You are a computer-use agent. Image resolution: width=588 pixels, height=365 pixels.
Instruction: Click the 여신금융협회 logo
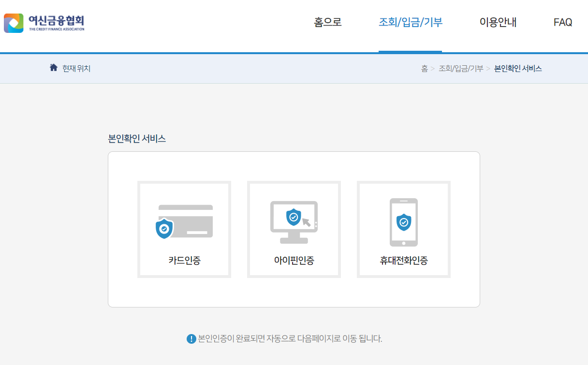point(44,23)
